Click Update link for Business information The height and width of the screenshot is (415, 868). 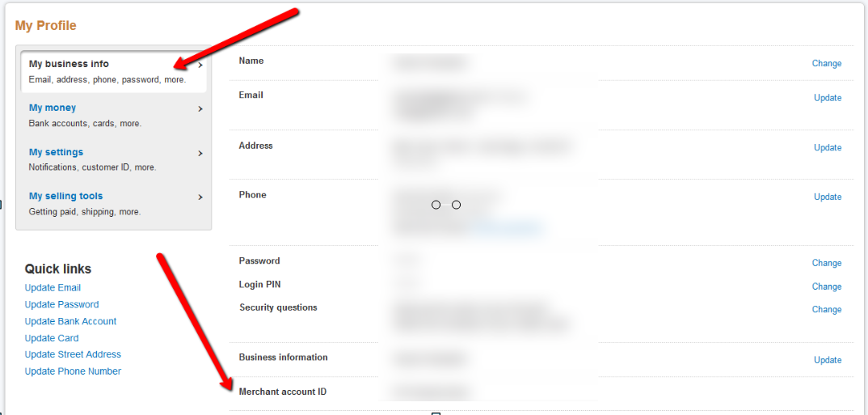coord(828,360)
